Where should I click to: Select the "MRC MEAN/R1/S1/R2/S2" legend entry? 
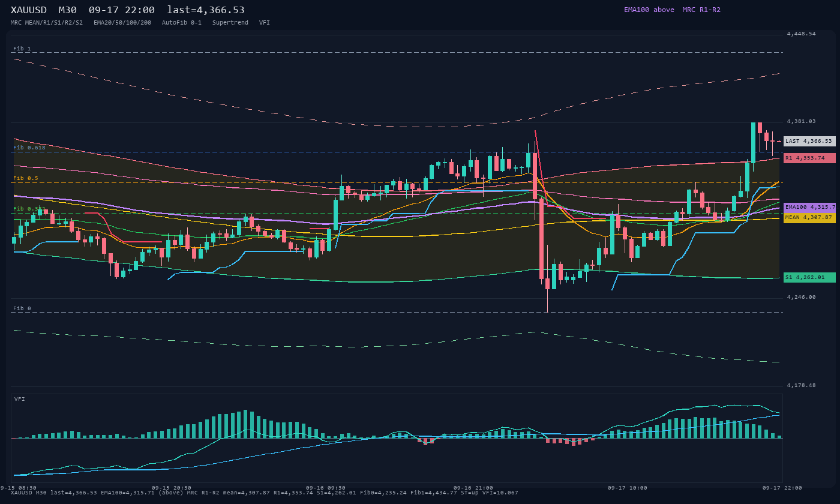click(47, 22)
